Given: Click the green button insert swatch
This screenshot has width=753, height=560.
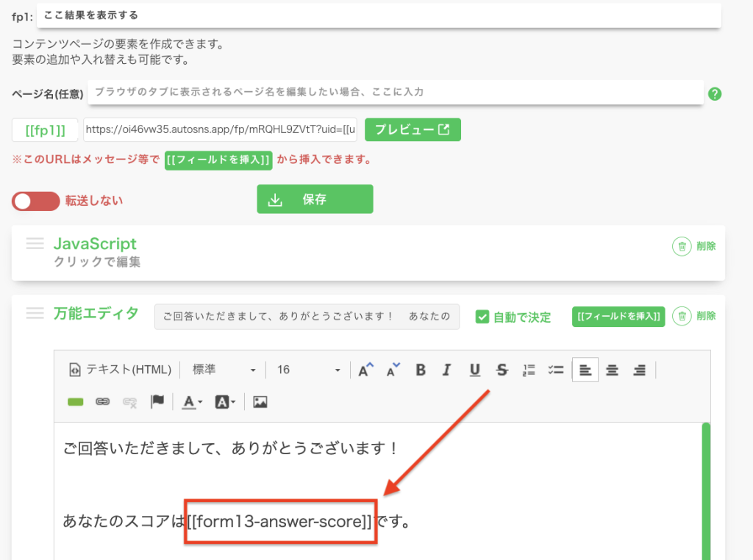Looking at the screenshot, I should coord(75,402).
